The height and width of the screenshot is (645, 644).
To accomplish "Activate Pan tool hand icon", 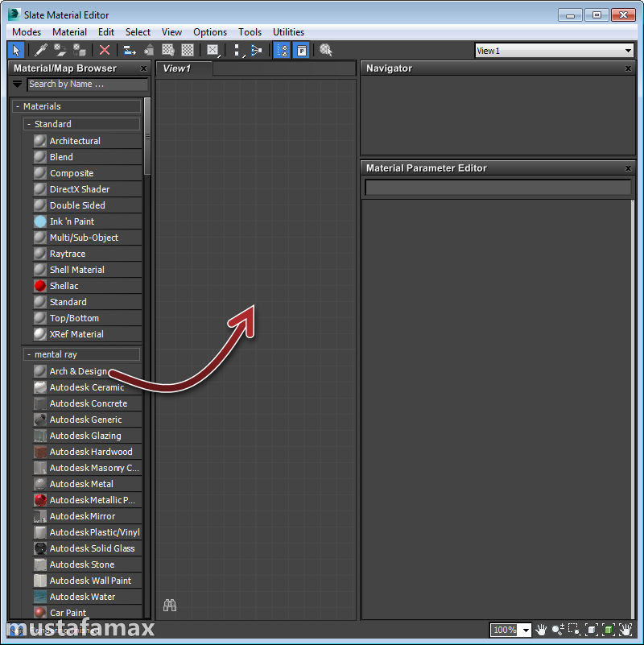I will [541, 630].
